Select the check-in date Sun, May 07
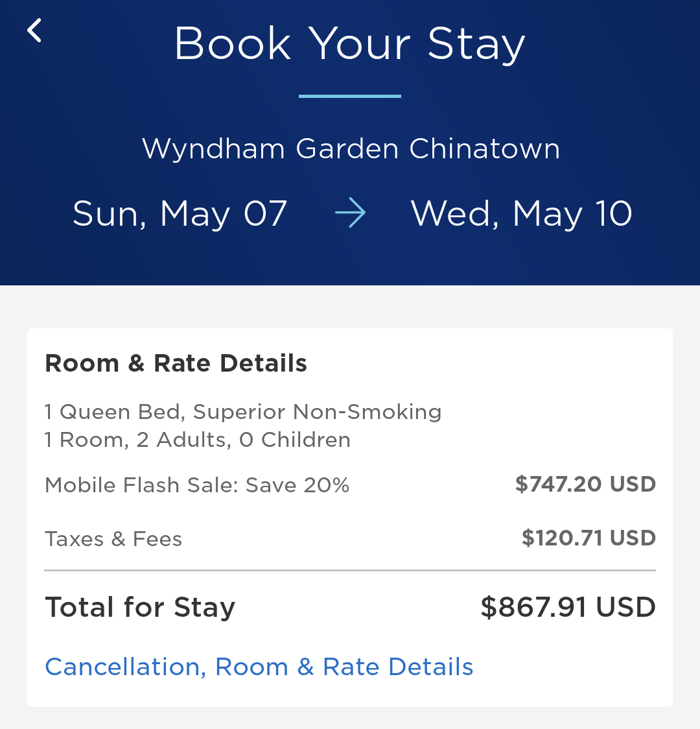The height and width of the screenshot is (729, 700). [x=180, y=213]
